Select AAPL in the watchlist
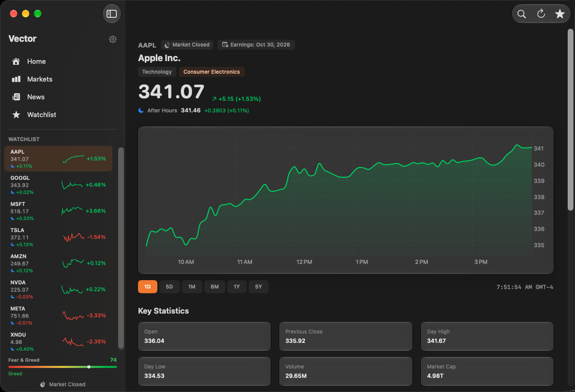575x392 pixels. coord(59,159)
